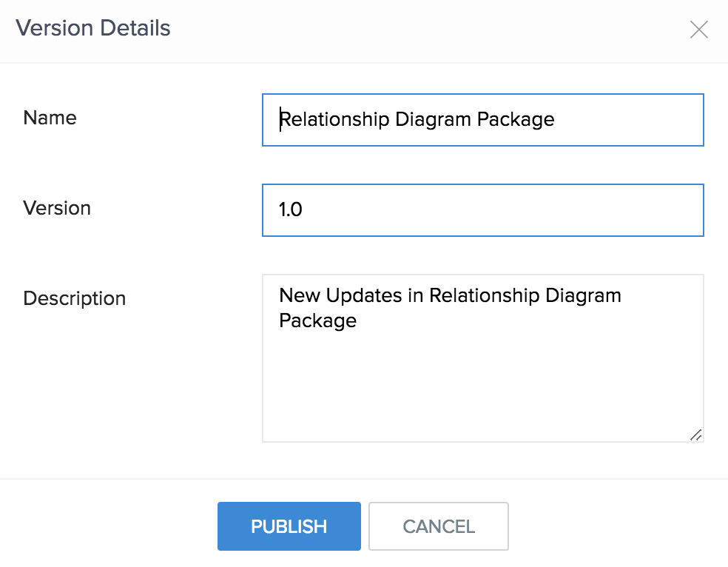Publish the package version
Image resolution: width=728 pixels, height=567 pixels.
pos(289,526)
